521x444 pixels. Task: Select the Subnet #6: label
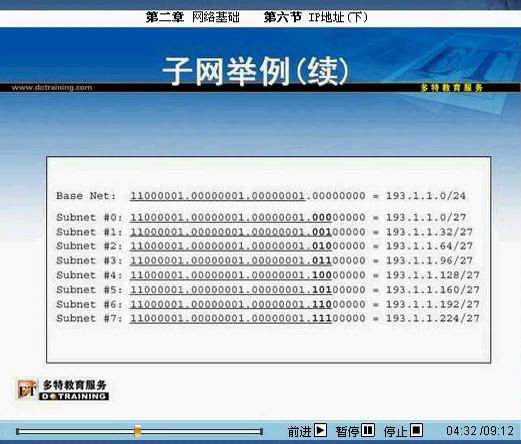point(89,304)
